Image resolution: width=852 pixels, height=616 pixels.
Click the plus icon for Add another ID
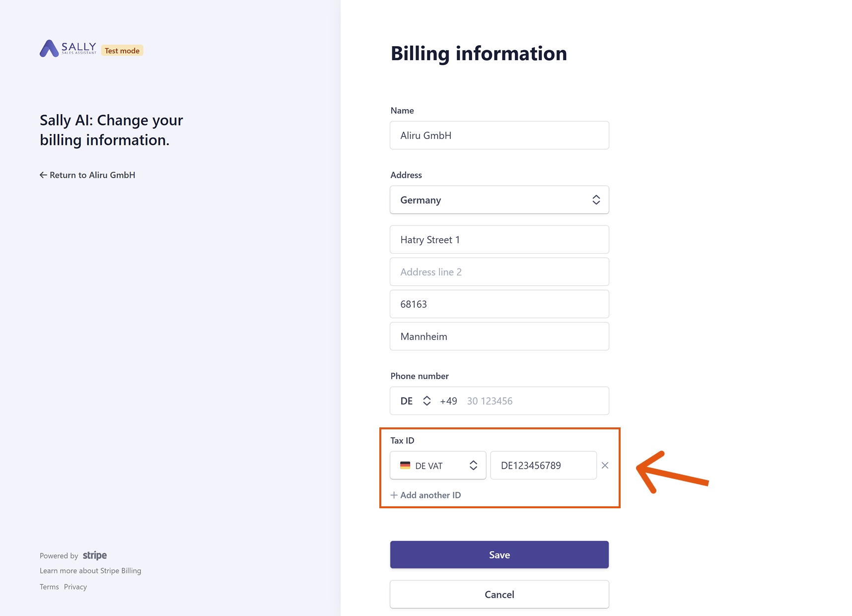(x=394, y=495)
